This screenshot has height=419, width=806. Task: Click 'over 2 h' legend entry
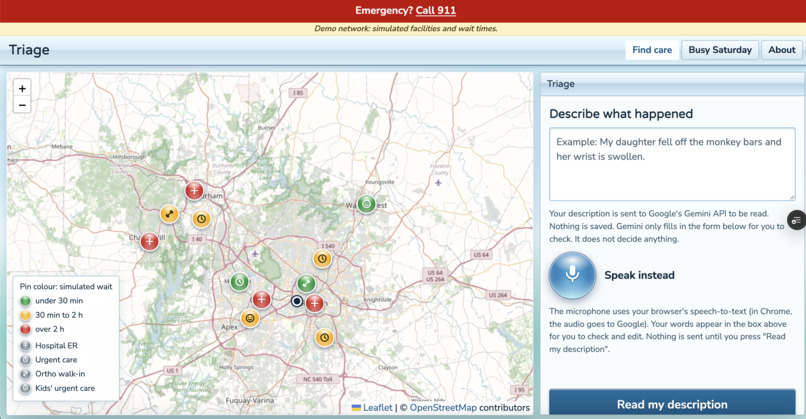pyautogui.click(x=50, y=329)
